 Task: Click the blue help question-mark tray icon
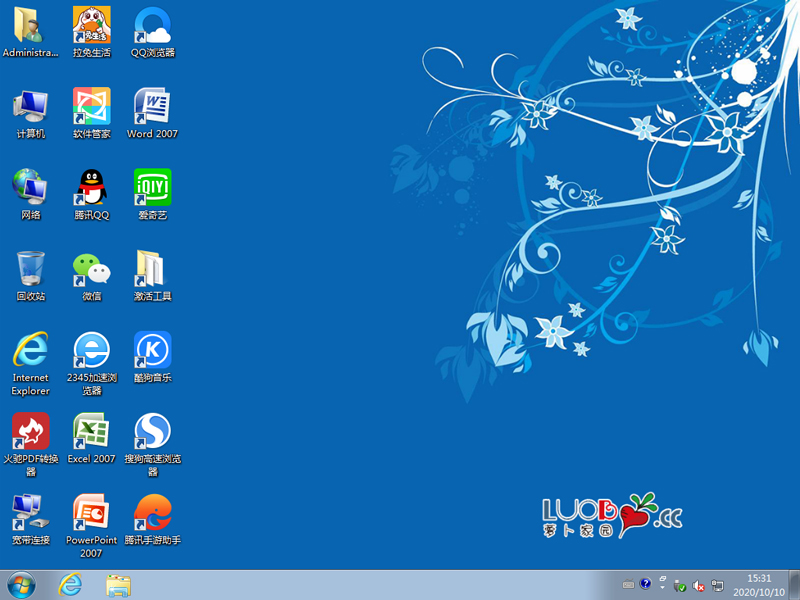pos(645,583)
